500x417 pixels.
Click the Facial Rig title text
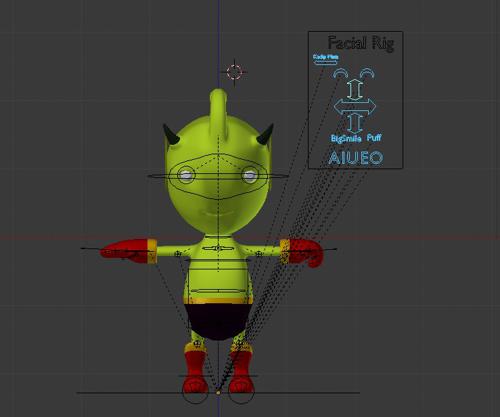[x=361, y=43]
